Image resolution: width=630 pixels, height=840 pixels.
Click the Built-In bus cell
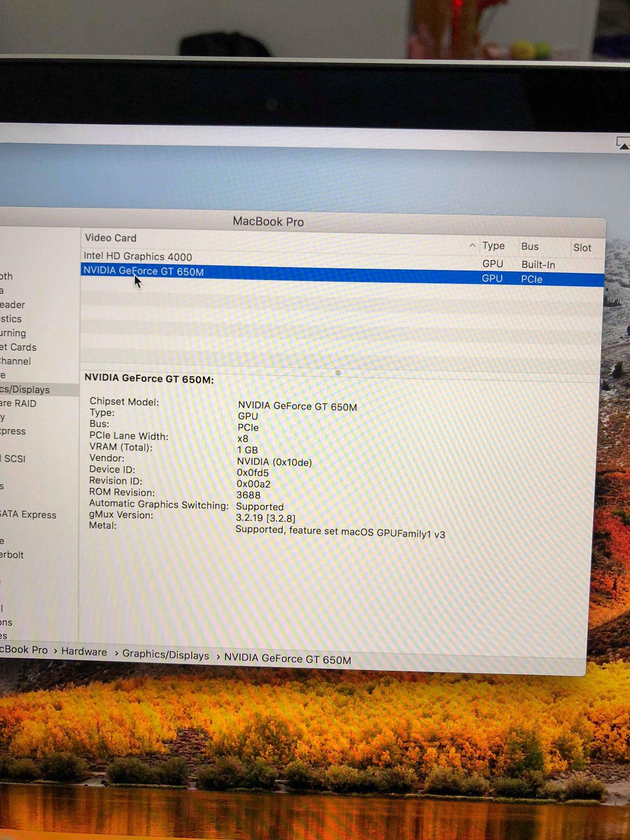(x=538, y=265)
